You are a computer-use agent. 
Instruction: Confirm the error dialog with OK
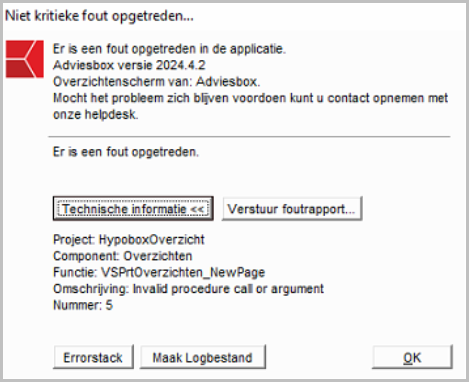tap(412, 357)
